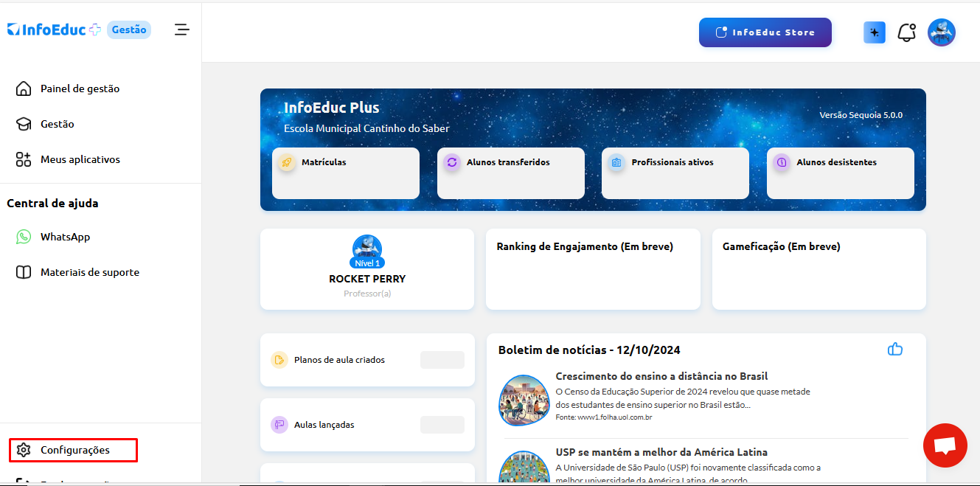Open the Alunos desistentes card
The width and height of the screenshot is (980, 486).
tap(841, 173)
